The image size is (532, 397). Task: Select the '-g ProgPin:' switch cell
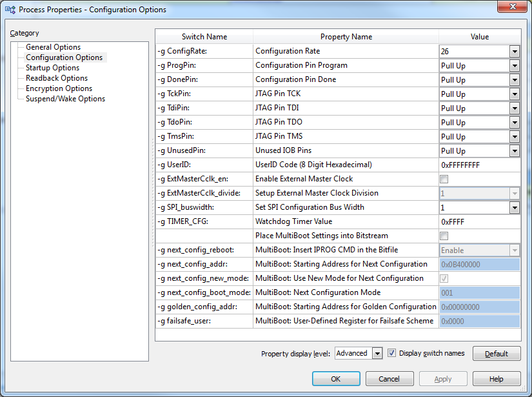click(x=204, y=66)
